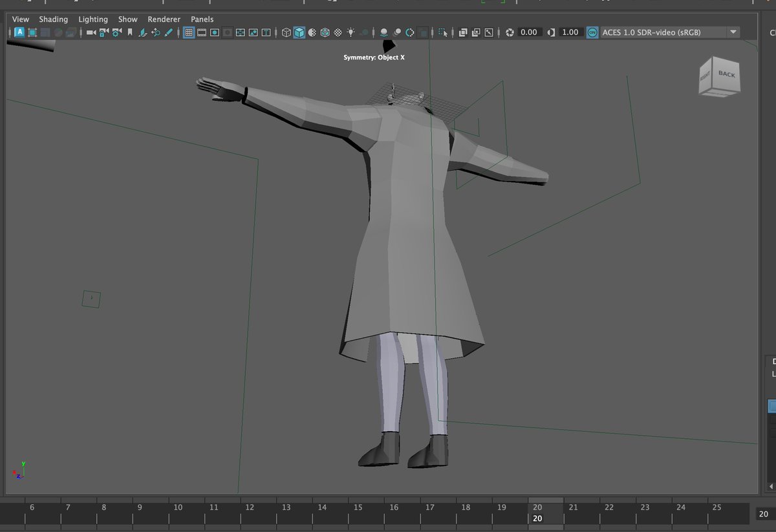The image size is (776, 532).
Task: Select the Grease Pencil tool icon
Action: tap(169, 32)
